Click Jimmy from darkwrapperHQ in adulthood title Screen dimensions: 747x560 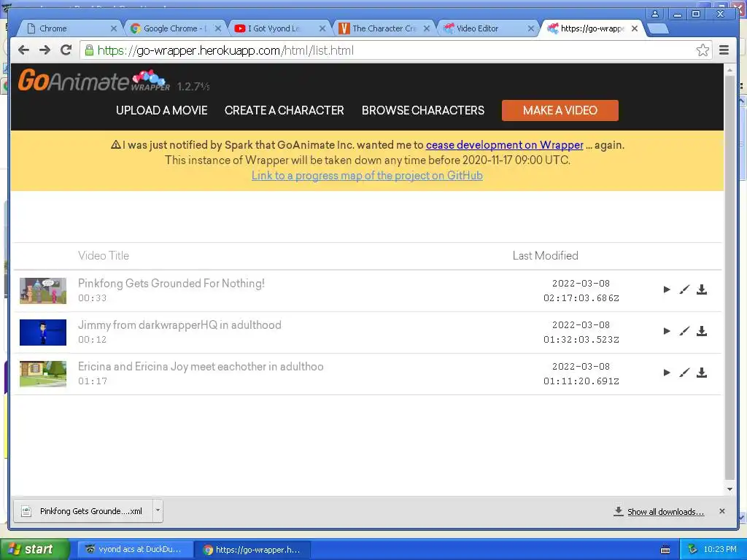pyautogui.click(x=179, y=324)
